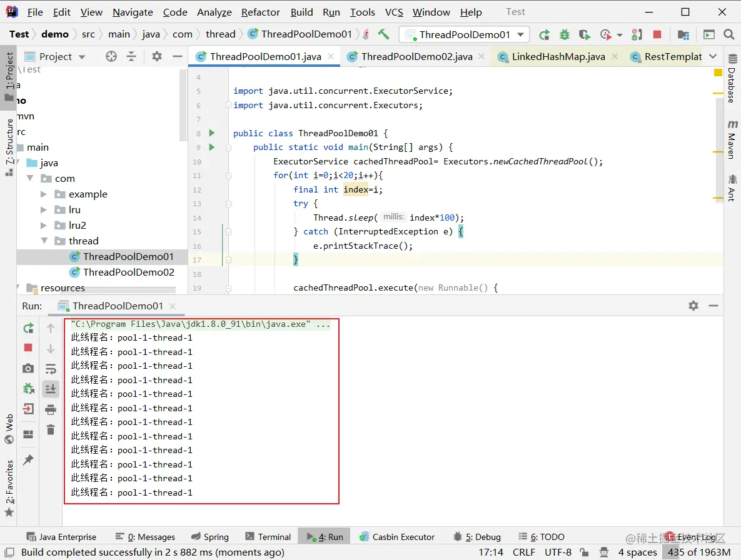
Task: Minimize the Run panel with the minus icon
Action: (x=713, y=306)
